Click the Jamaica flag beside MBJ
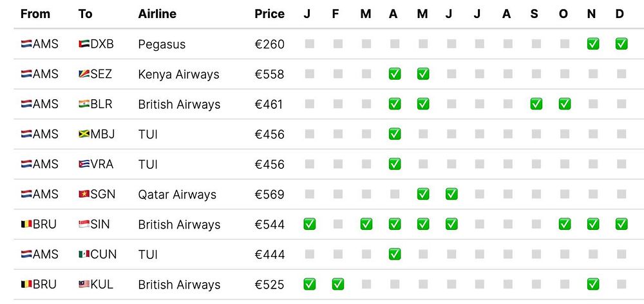 tap(84, 135)
